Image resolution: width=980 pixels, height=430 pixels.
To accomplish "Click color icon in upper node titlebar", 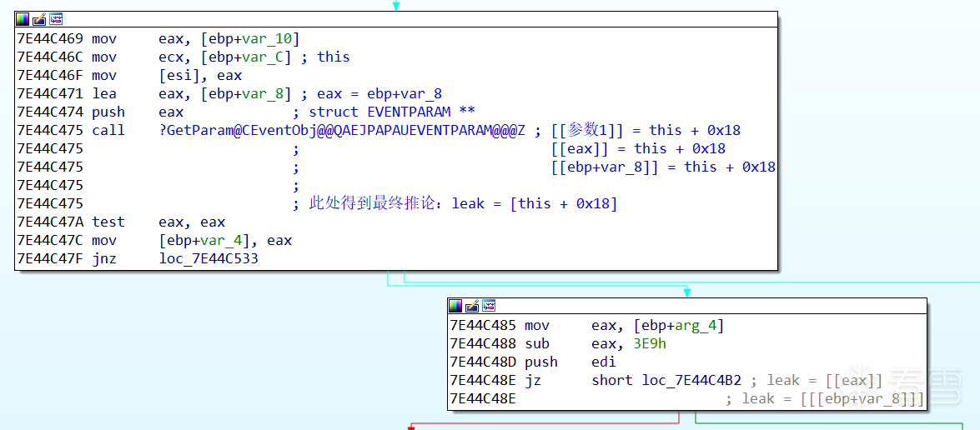I will [23, 19].
